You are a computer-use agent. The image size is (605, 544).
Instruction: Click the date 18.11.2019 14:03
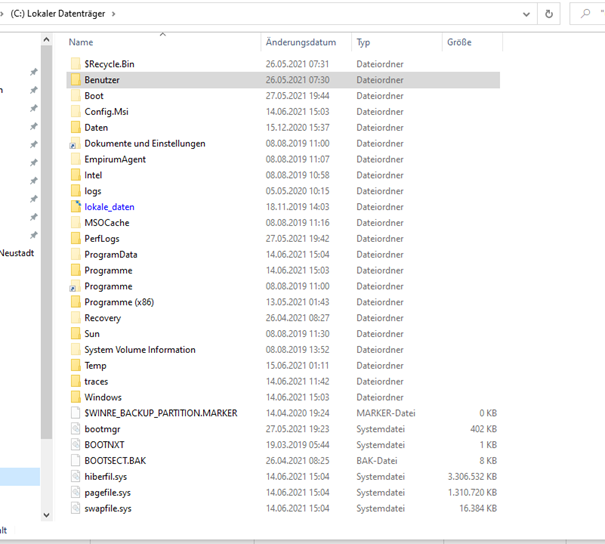[297, 206]
